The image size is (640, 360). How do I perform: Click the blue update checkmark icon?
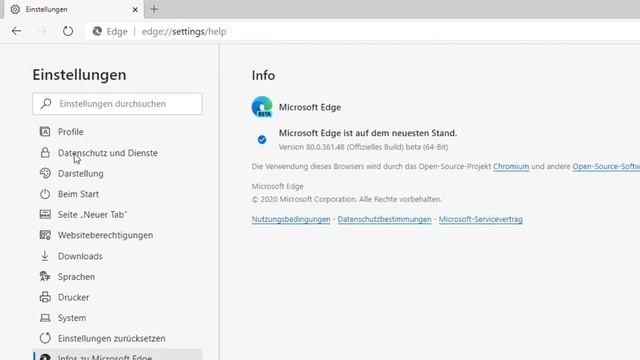pos(262,140)
